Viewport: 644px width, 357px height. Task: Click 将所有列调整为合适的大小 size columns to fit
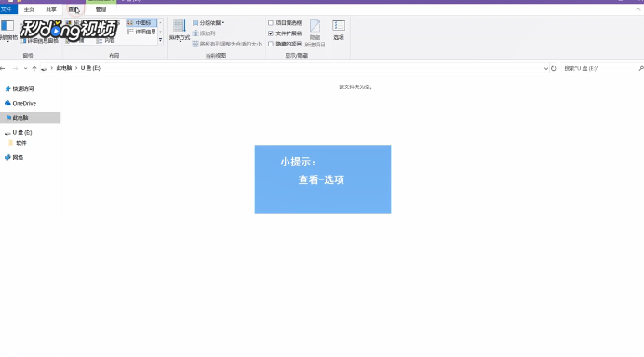point(227,44)
